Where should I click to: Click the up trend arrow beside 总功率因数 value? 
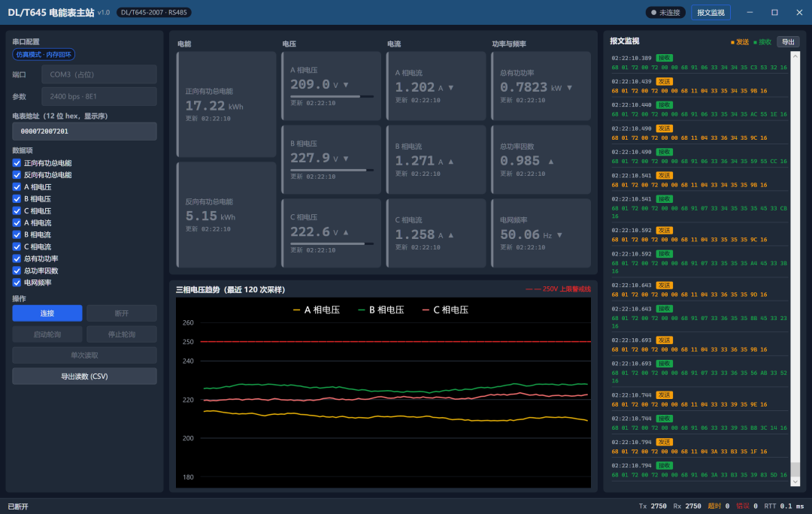click(551, 162)
